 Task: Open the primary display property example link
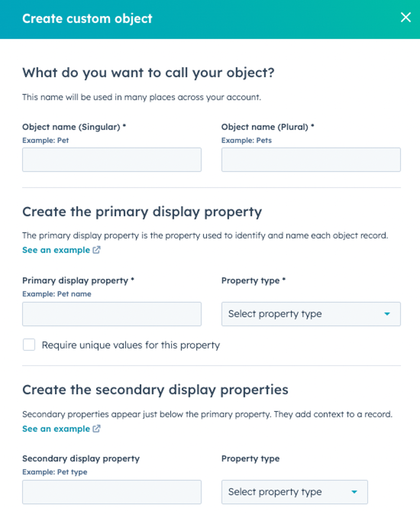[x=56, y=250]
